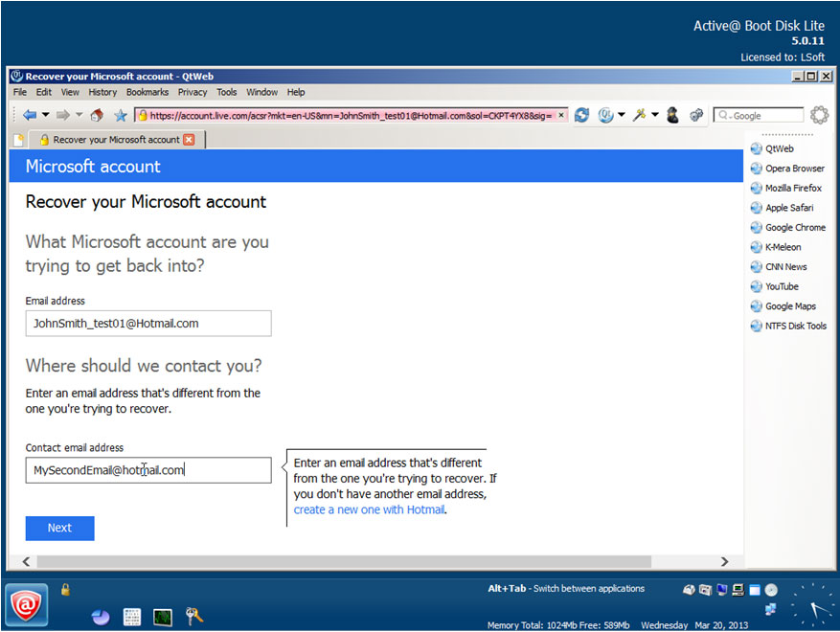The width and height of the screenshot is (840, 632).
Task: Click the address bar URL field
Action: click(x=351, y=115)
